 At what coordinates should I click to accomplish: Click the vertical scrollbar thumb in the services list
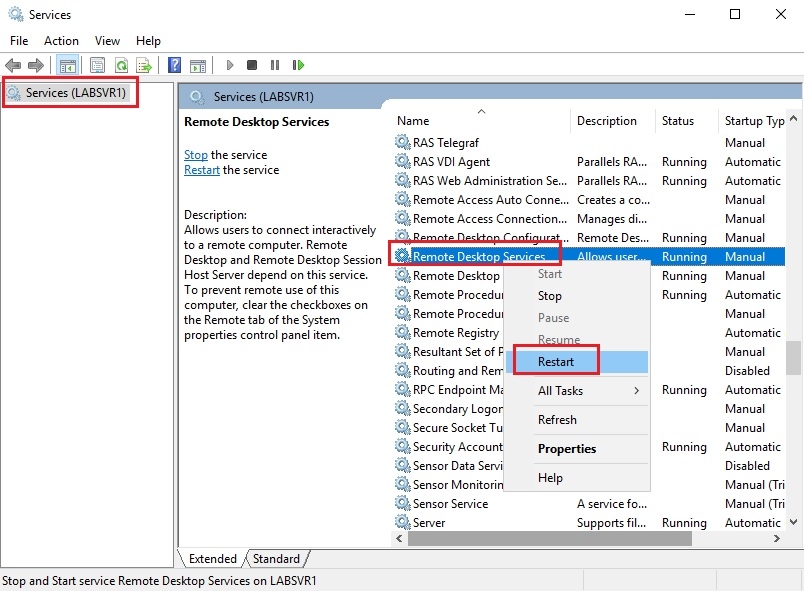793,356
